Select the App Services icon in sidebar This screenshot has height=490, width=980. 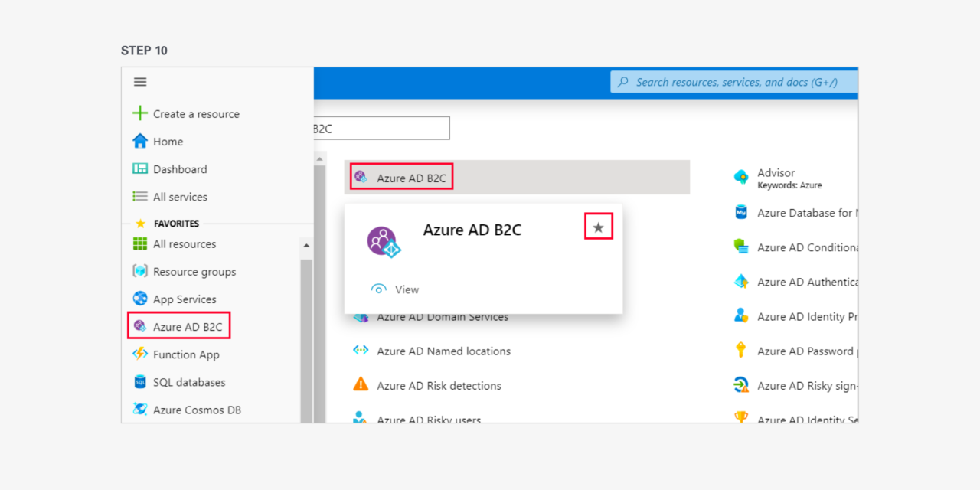140,299
